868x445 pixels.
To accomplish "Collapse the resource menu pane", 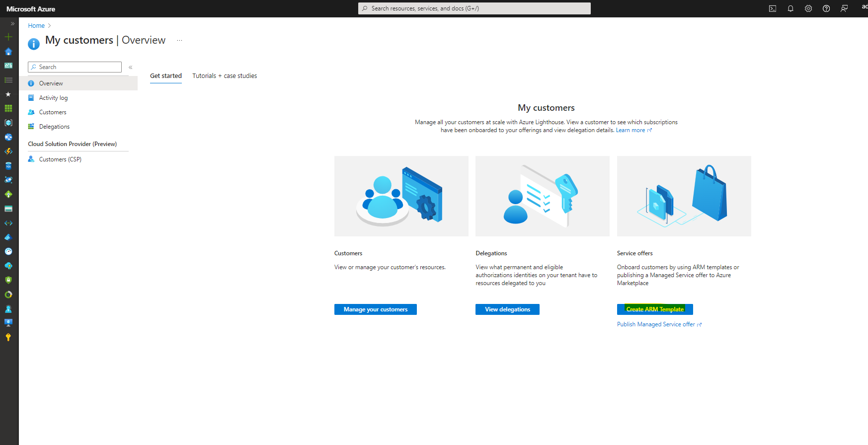I will click(131, 67).
